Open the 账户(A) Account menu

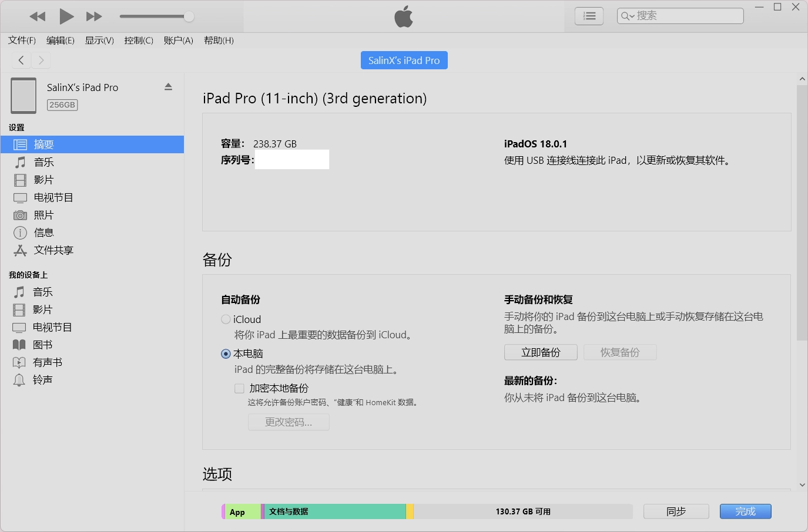click(x=178, y=41)
